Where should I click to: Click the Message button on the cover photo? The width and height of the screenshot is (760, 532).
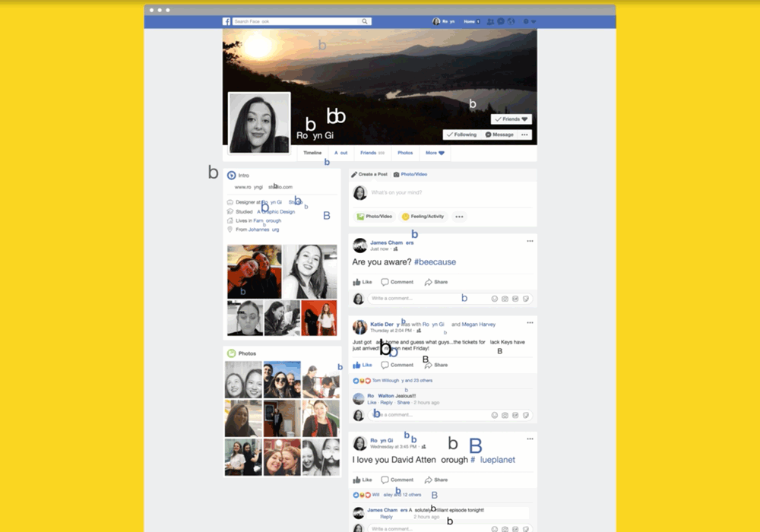499,135
